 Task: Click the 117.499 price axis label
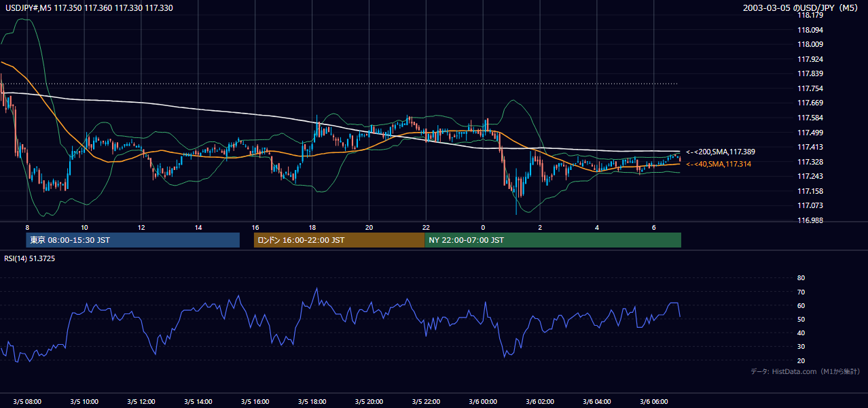tap(810, 133)
